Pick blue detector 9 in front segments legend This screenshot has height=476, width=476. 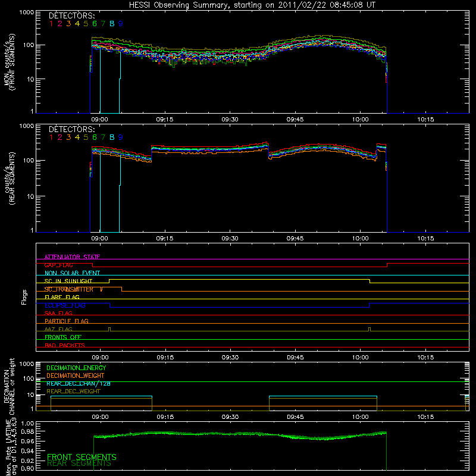click(121, 24)
